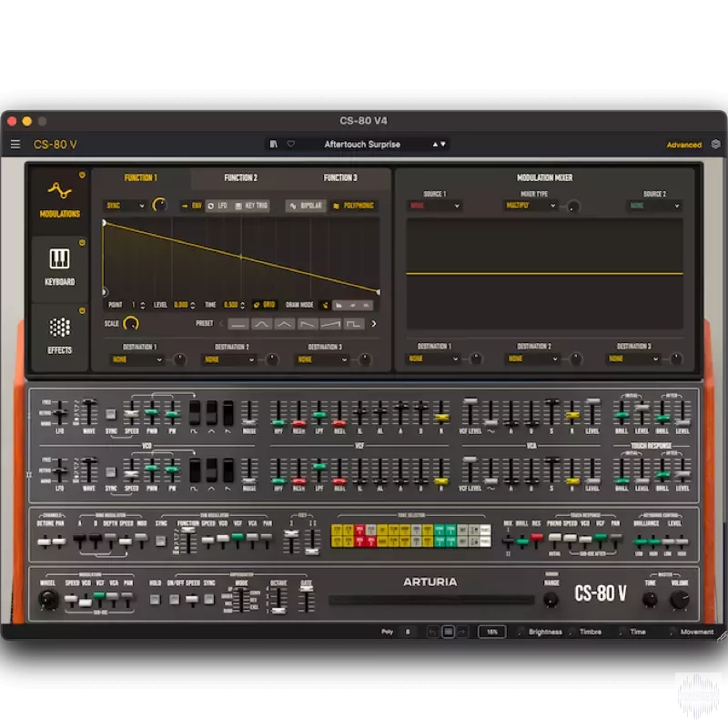This screenshot has width=728, height=728.
Task: Open Function 1 Destination 2 dropdown
Action: click(x=229, y=359)
